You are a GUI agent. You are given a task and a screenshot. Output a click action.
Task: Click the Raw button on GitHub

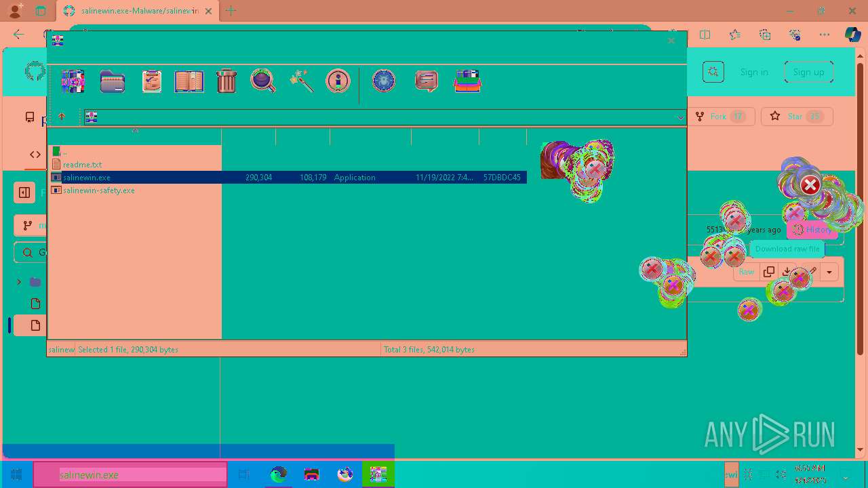[746, 272]
